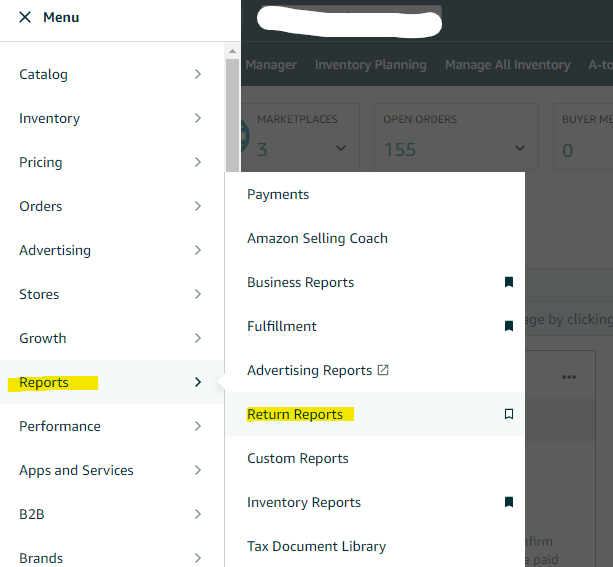Click the menu scrollbar thumb
The image size is (613, 567).
click(x=232, y=115)
